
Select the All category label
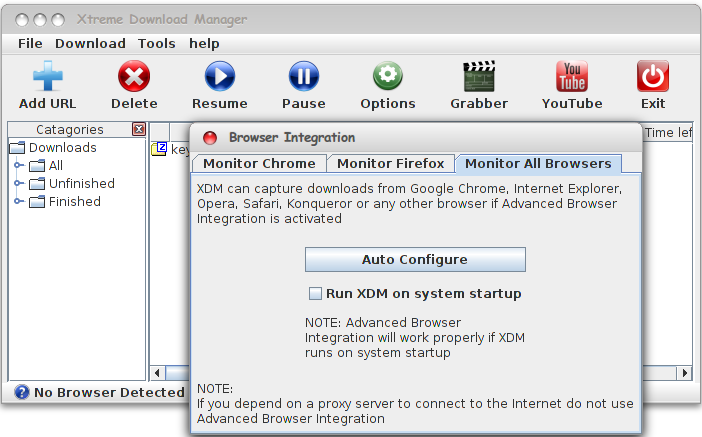pos(56,166)
